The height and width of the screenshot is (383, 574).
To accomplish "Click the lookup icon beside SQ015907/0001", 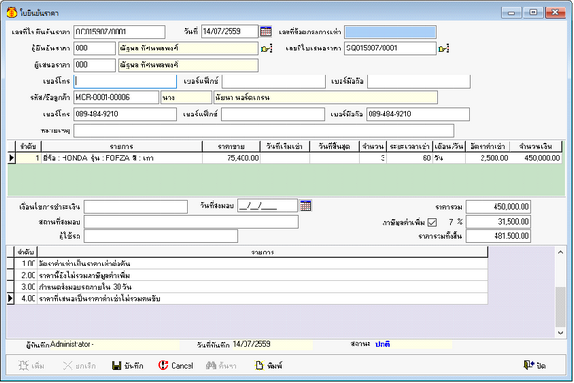I will point(444,48).
